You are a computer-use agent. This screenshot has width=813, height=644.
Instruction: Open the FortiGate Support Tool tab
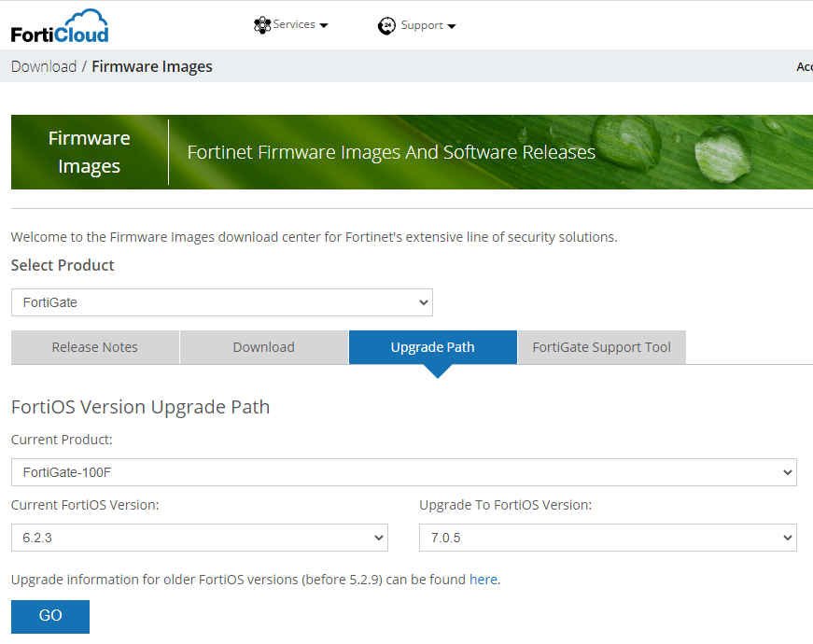pyautogui.click(x=601, y=347)
